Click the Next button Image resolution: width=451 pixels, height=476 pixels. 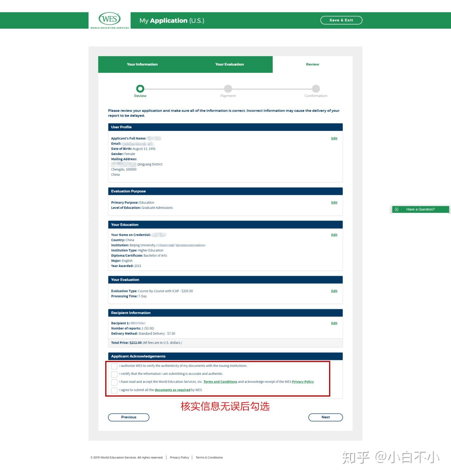coord(325,417)
